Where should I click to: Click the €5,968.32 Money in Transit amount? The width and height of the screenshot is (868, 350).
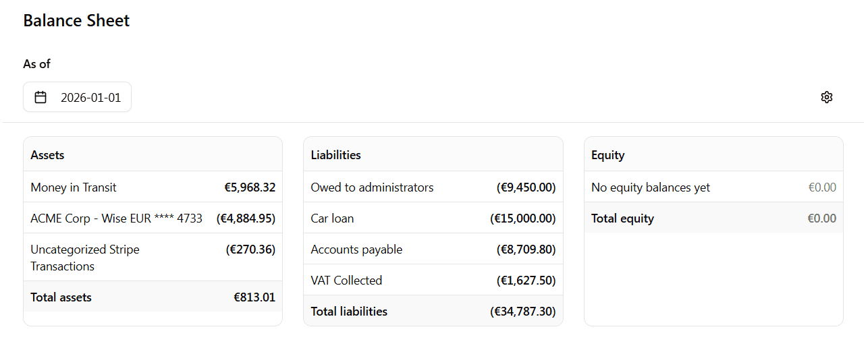250,187
